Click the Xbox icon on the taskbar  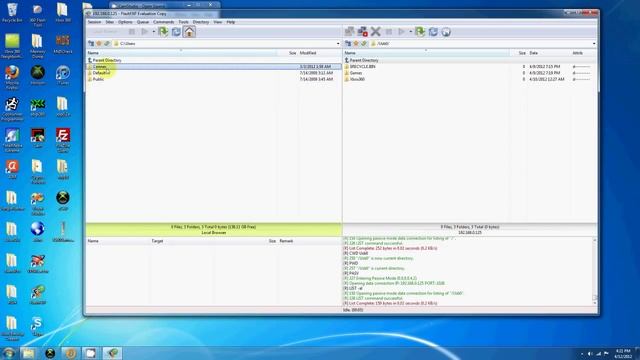point(50,353)
